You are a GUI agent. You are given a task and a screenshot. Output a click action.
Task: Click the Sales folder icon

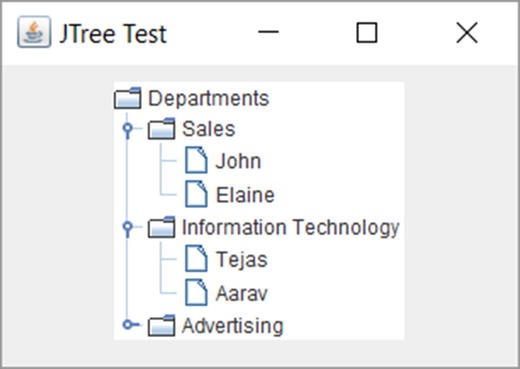pyautogui.click(x=161, y=128)
